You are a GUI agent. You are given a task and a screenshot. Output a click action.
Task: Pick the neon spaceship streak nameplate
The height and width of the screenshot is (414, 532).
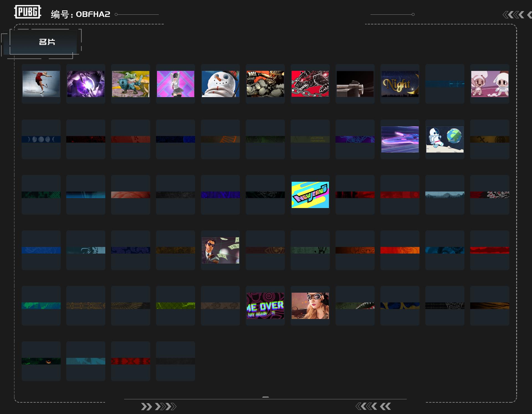click(x=400, y=139)
